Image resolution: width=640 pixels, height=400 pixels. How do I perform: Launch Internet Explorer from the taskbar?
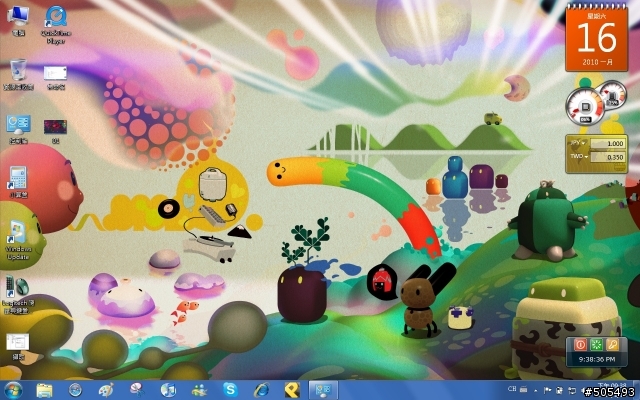click(x=261, y=390)
